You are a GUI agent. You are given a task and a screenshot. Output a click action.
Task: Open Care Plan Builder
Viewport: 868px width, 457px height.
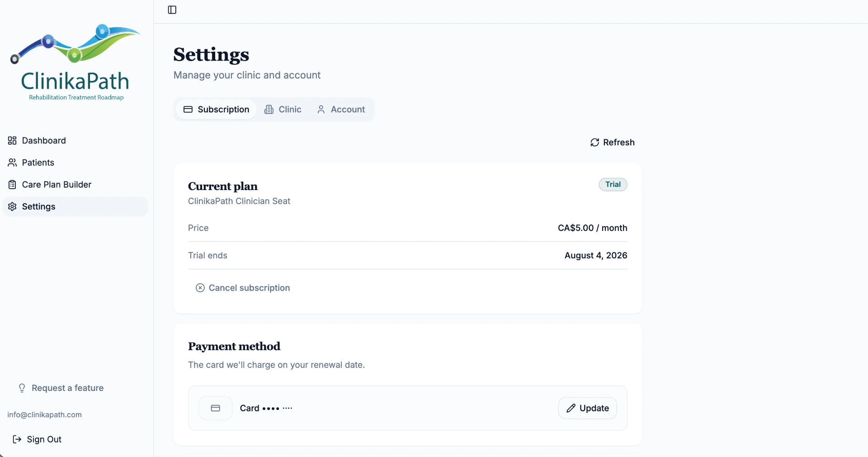click(75, 185)
